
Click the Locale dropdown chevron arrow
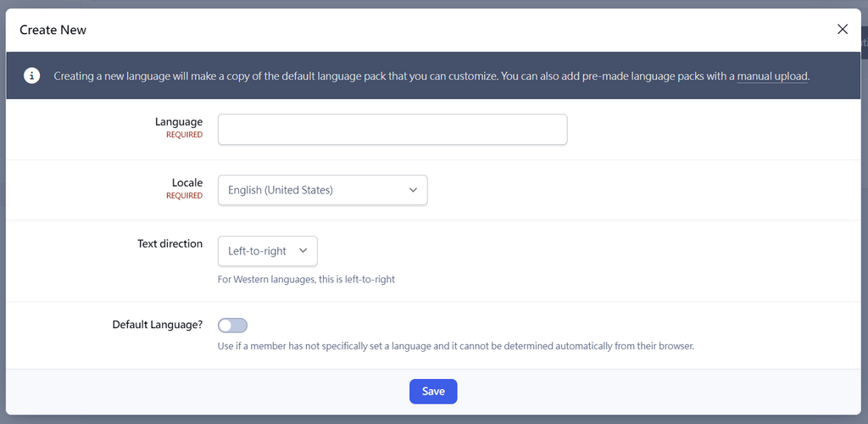[413, 190]
